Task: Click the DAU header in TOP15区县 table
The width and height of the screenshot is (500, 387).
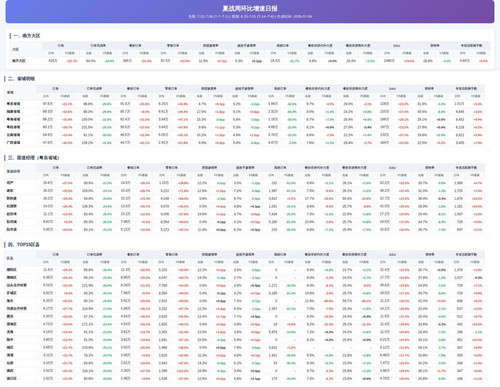Action: [x=392, y=254]
